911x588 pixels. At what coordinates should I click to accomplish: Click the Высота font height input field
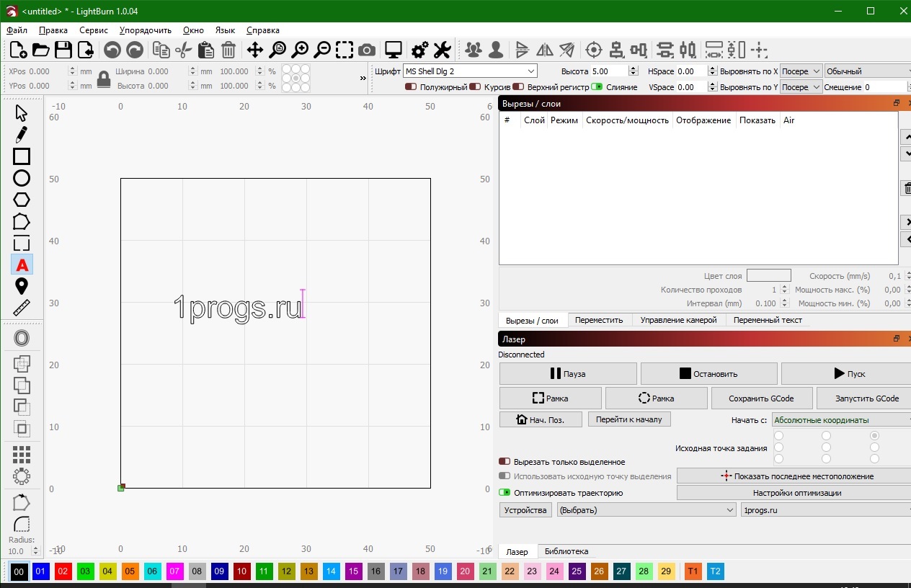point(609,71)
